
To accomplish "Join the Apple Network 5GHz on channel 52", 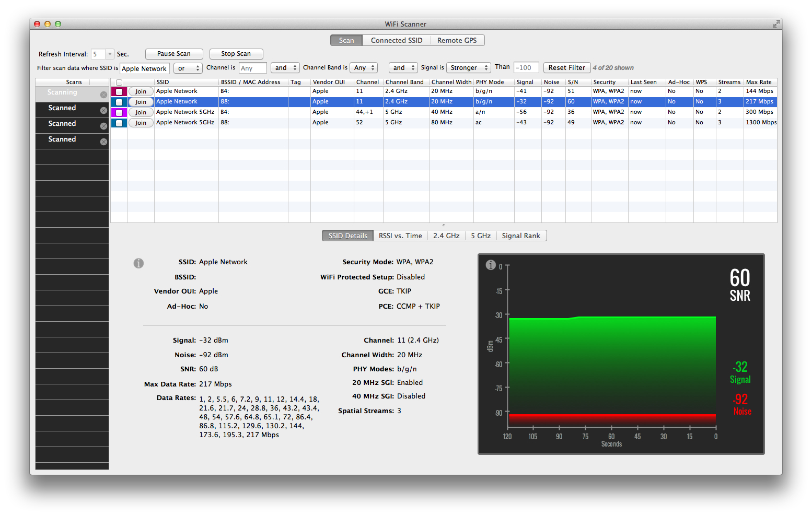I will [x=141, y=123].
